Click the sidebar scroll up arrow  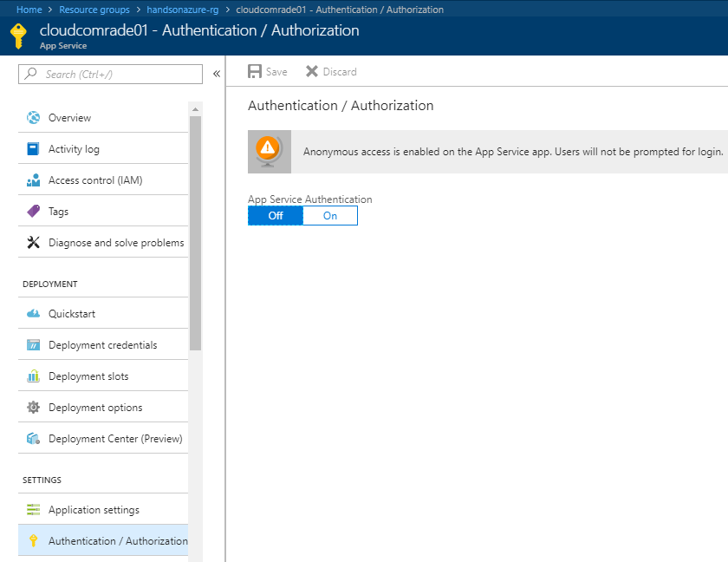click(x=196, y=109)
